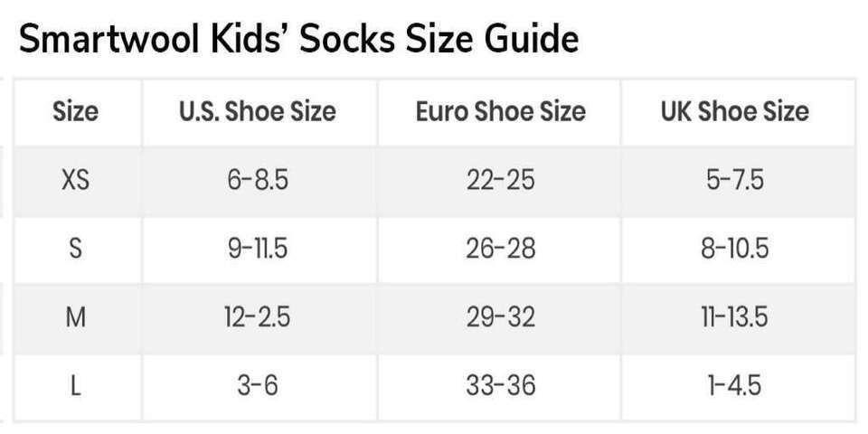This screenshot has width=868, height=434.
Task: Select the S size cell
Action: (x=76, y=250)
